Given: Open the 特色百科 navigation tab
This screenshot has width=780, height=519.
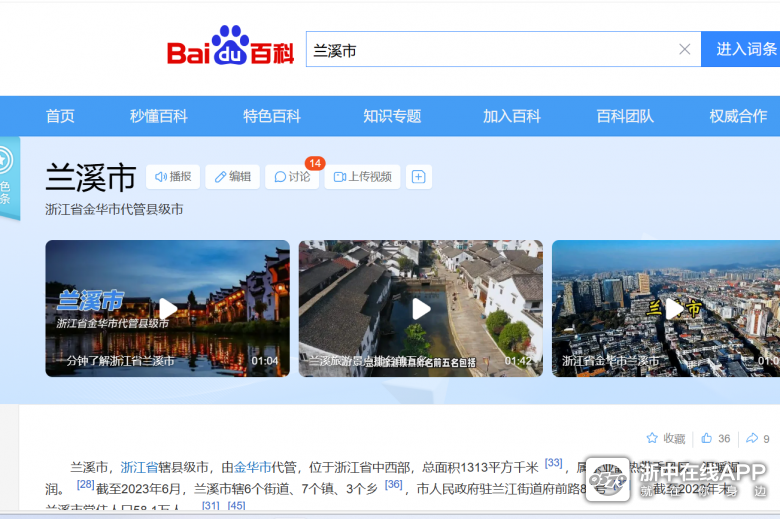Looking at the screenshot, I should (x=272, y=116).
